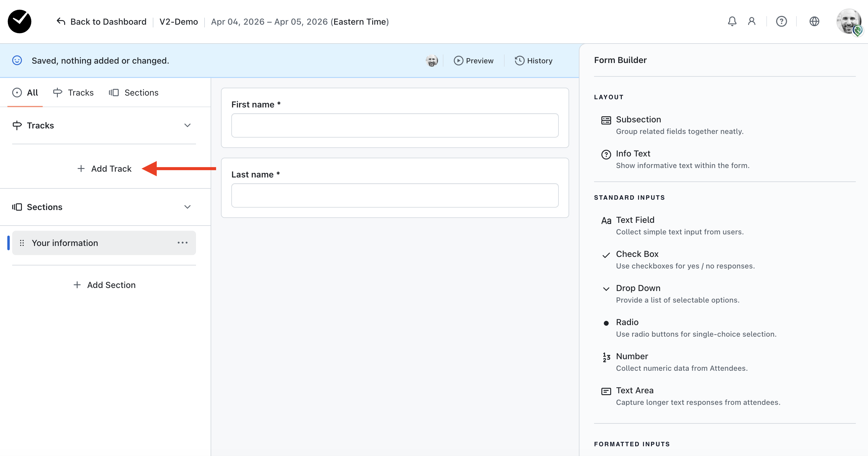Open the language globe icon
Screen dimensions: 868x456
814,22
